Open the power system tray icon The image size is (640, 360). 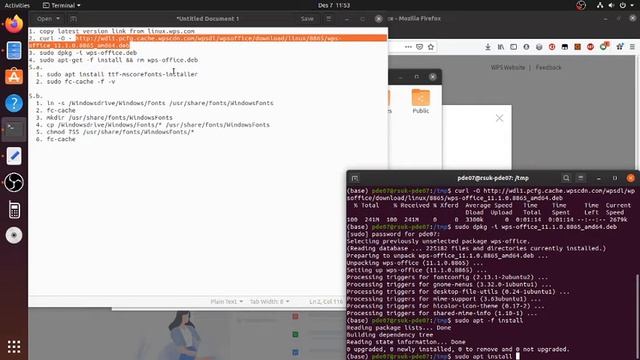pyautogui.click(x=622, y=5)
